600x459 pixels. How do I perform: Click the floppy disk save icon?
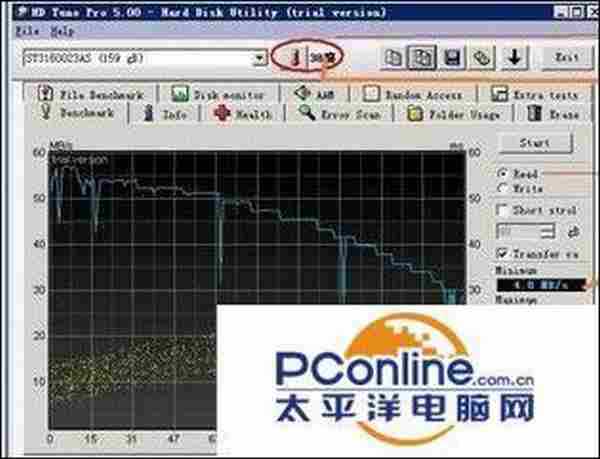[454, 57]
